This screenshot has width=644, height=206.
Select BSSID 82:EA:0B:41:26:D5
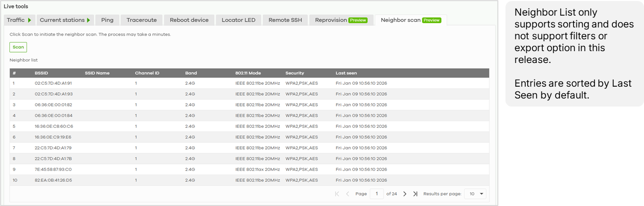53,180
